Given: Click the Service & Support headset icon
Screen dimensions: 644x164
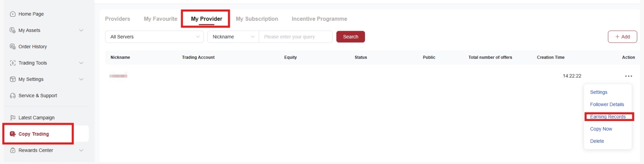Looking at the screenshot, I should (13, 96).
